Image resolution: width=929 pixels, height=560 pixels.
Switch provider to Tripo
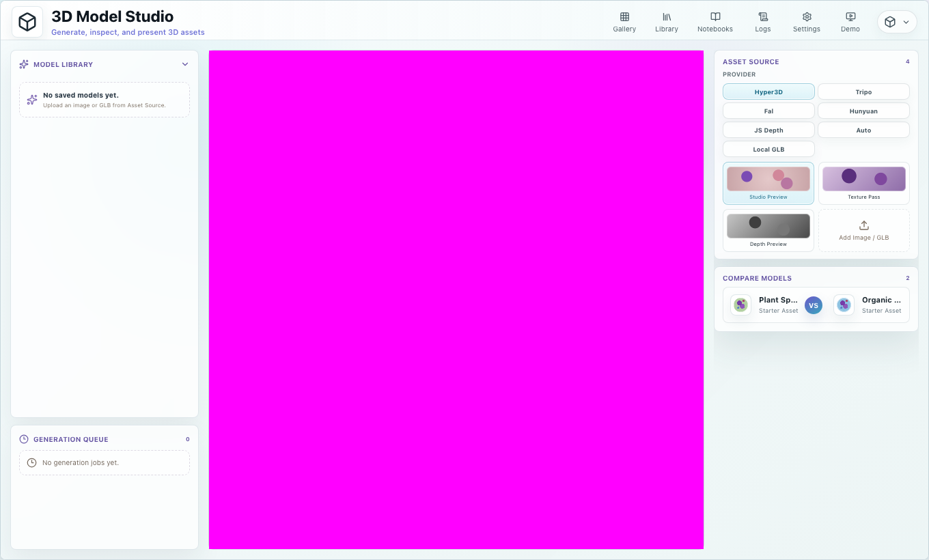(x=863, y=92)
